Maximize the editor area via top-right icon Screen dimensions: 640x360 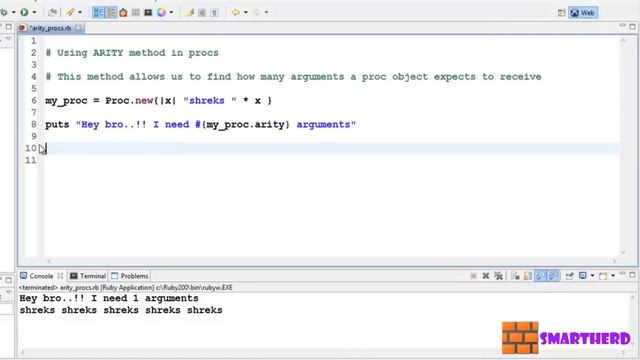(632, 26)
